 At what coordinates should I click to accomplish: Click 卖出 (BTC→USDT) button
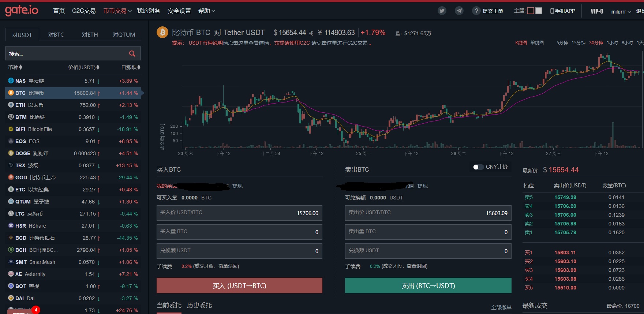tap(428, 285)
